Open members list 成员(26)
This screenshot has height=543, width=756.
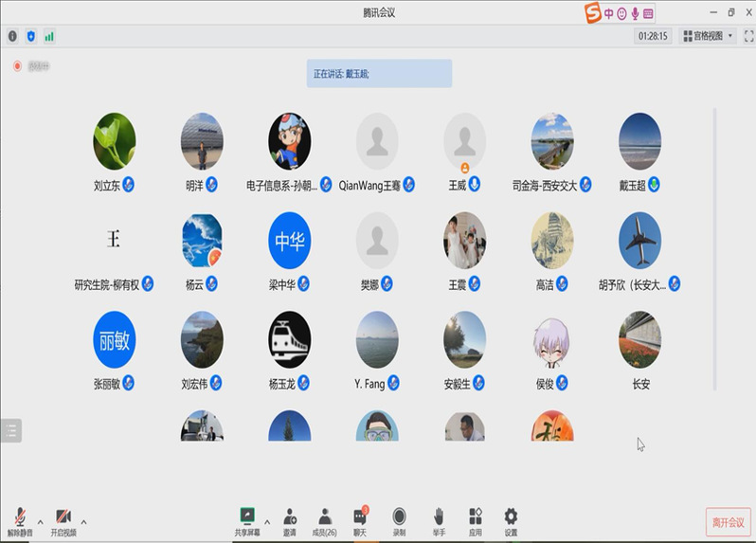click(325, 518)
